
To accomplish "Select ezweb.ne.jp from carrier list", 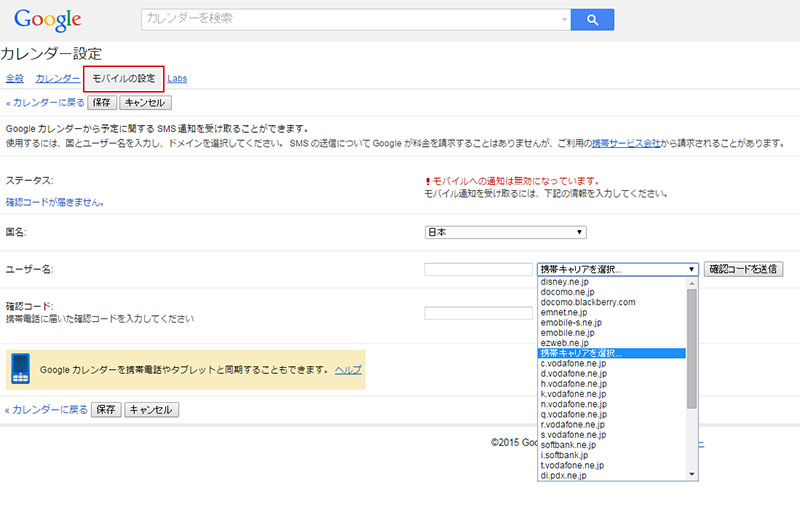I will (x=612, y=343).
